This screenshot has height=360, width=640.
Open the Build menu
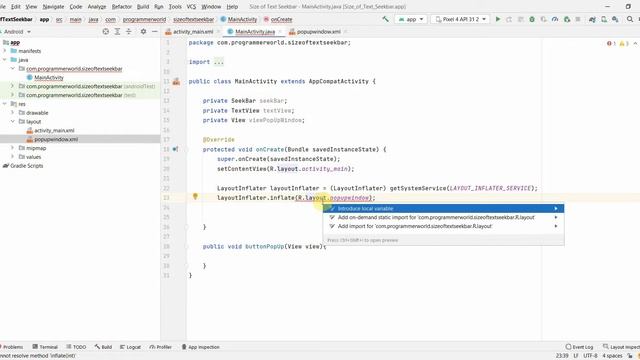[x=143, y=7]
